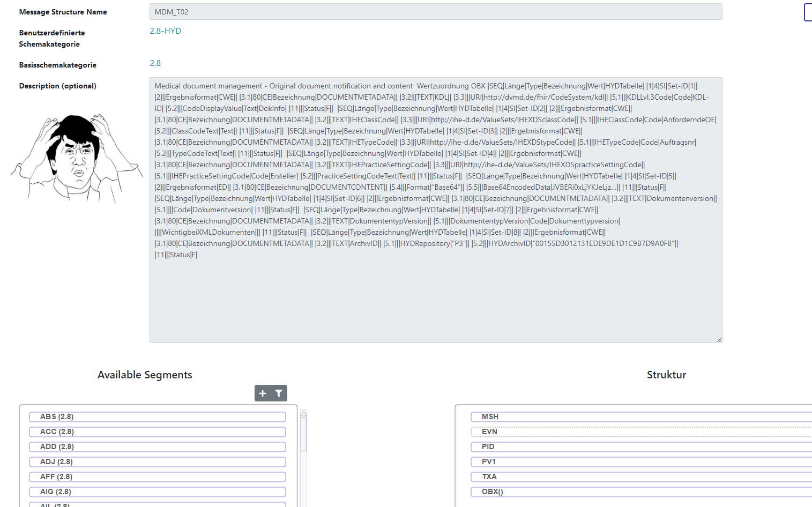Click the filter funnel icon

tap(279, 393)
